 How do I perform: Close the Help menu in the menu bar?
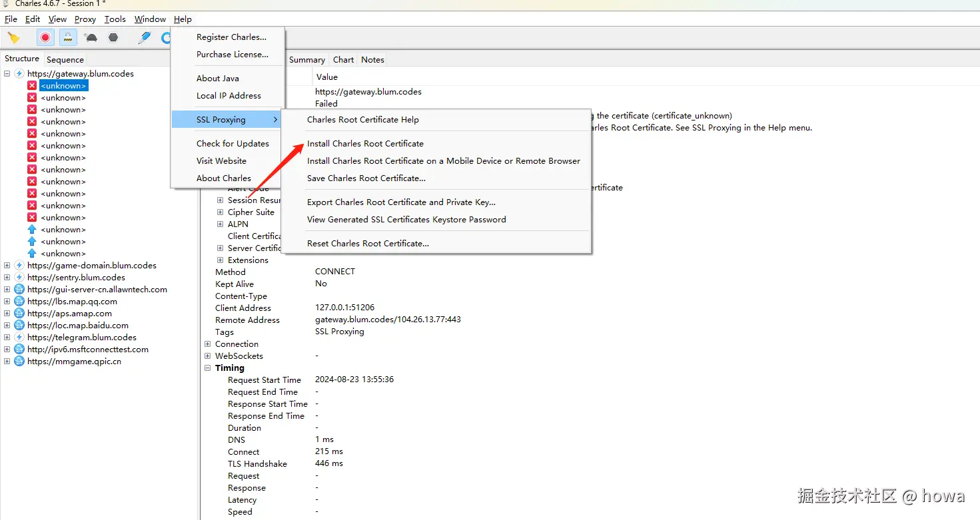coord(183,19)
